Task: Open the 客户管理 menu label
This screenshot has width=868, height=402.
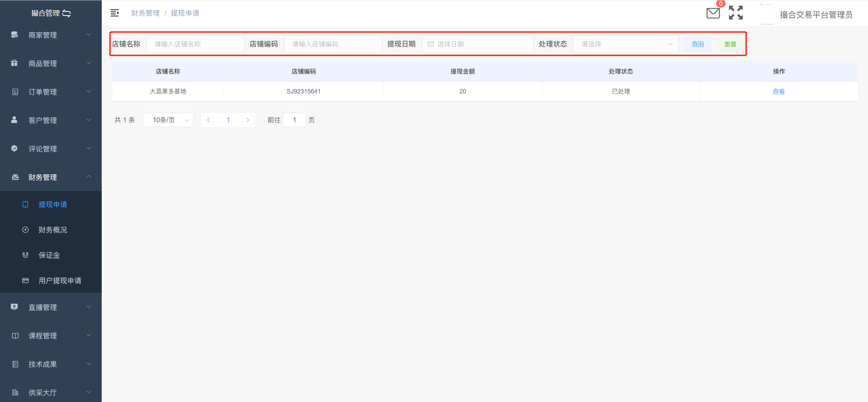Action: [43, 120]
